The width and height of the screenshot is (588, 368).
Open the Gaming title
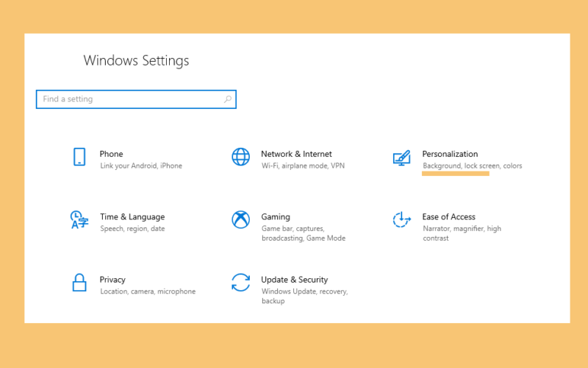[x=276, y=216]
